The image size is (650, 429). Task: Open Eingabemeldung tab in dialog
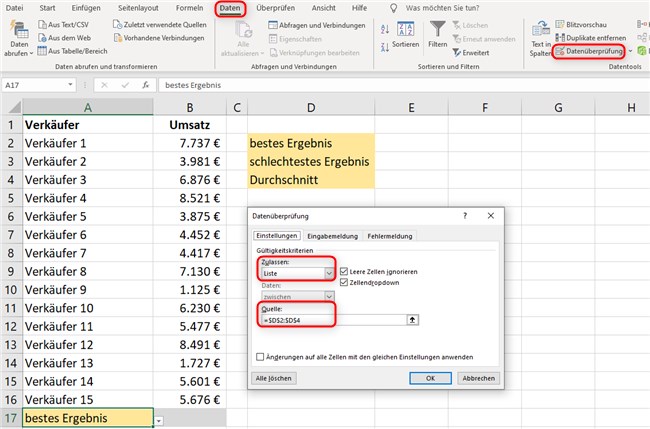tap(332, 236)
